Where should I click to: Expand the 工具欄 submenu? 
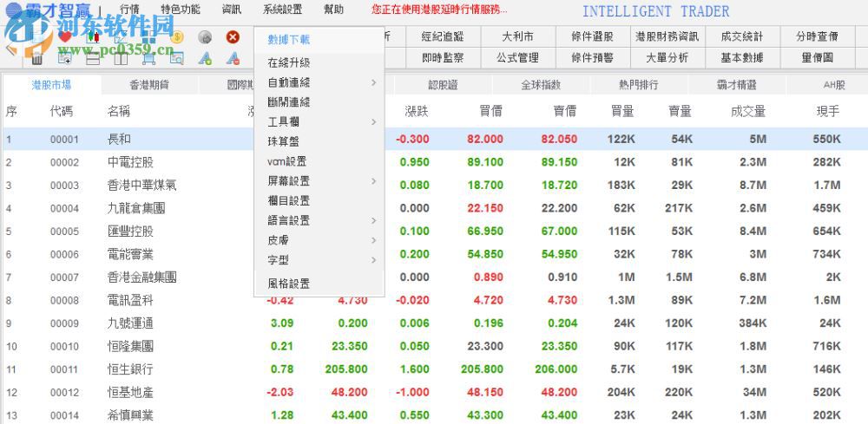(x=319, y=121)
